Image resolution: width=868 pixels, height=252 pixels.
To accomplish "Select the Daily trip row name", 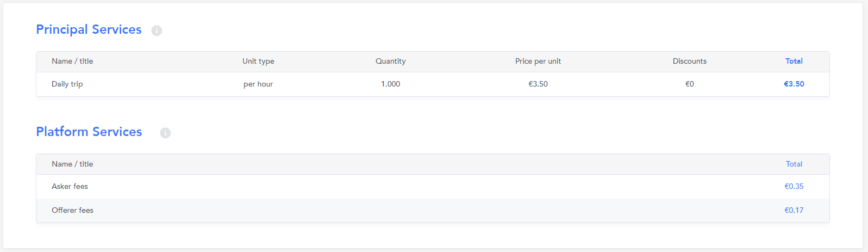I will (67, 84).
